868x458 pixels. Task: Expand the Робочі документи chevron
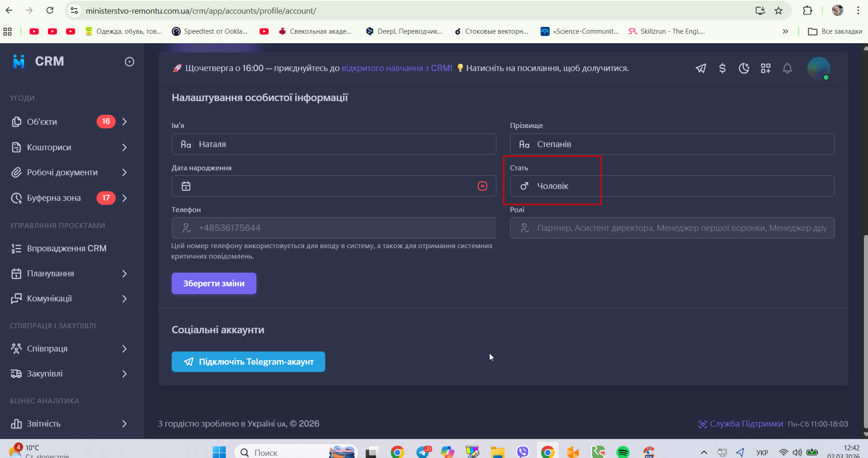pos(124,172)
